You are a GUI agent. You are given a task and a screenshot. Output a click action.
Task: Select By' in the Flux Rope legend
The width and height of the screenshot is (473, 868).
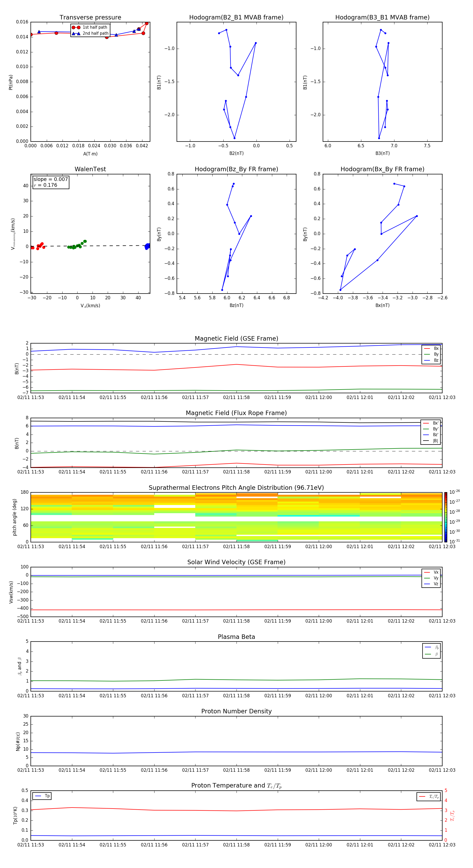[431, 429]
